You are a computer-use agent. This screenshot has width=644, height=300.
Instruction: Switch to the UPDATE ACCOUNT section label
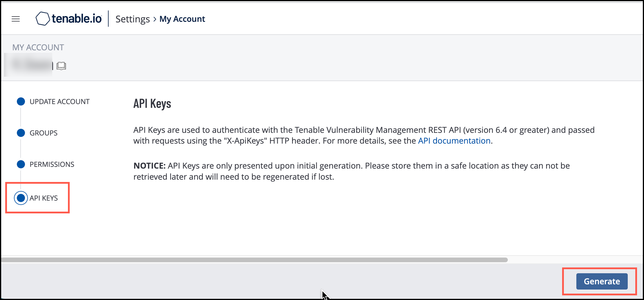click(x=60, y=102)
